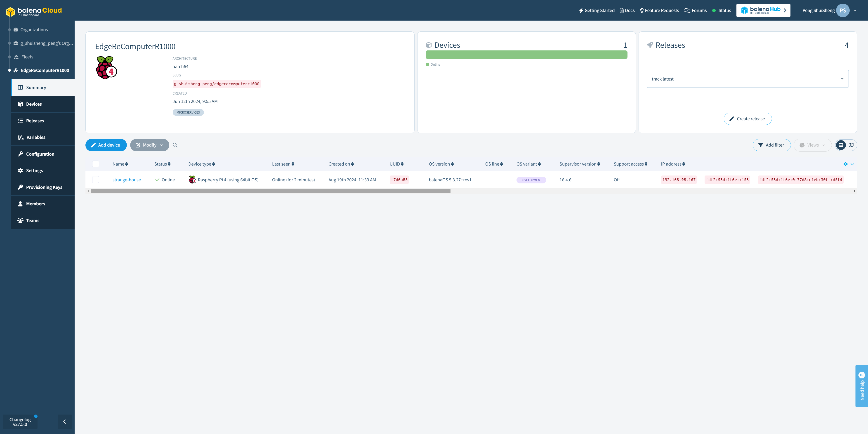Sort by Supervisor version column
This screenshot has height=434, width=868.
pos(580,164)
